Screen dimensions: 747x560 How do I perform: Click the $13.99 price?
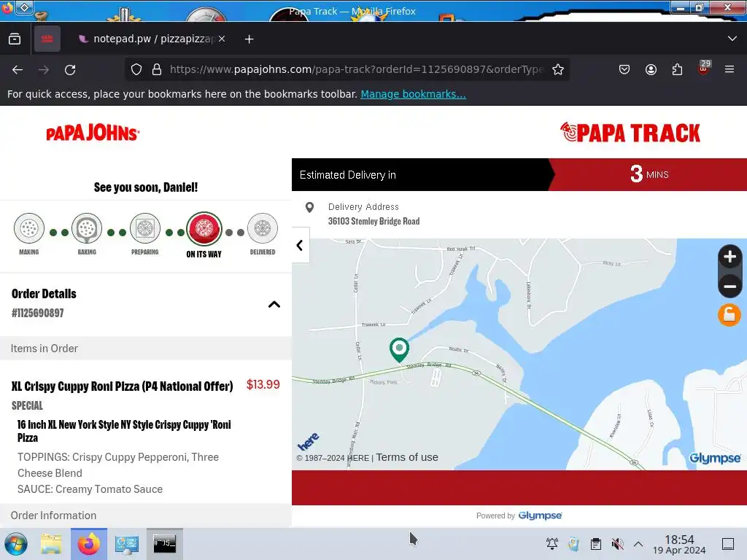click(263, 384)
